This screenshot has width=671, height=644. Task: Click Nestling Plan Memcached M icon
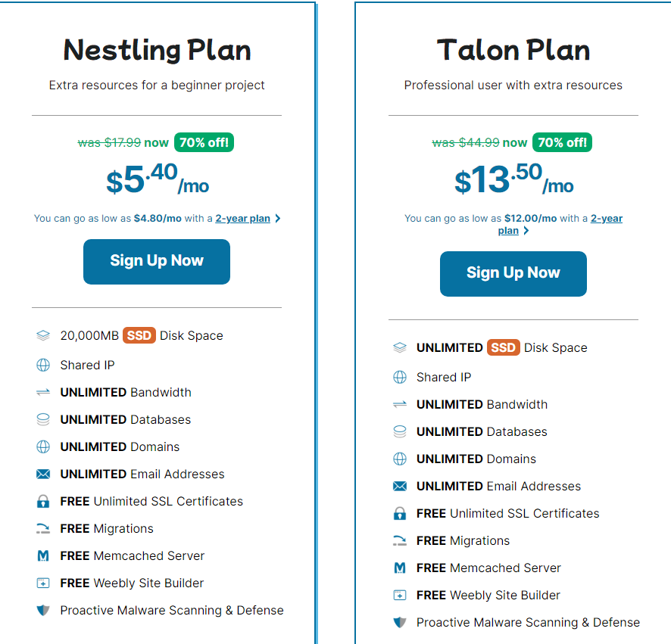point(43,555)
